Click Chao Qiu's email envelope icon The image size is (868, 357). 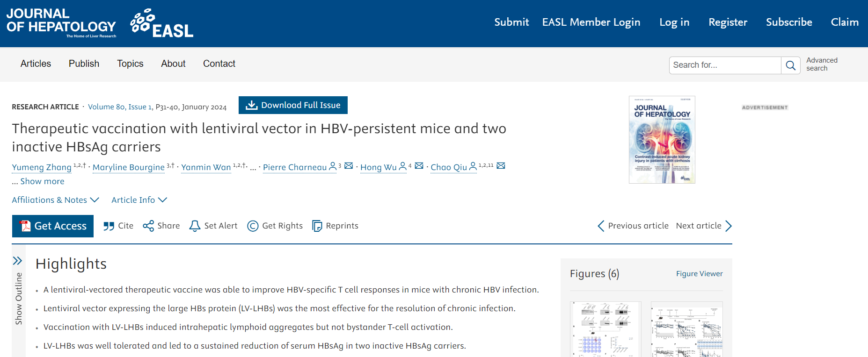click(x=501, y=166)
